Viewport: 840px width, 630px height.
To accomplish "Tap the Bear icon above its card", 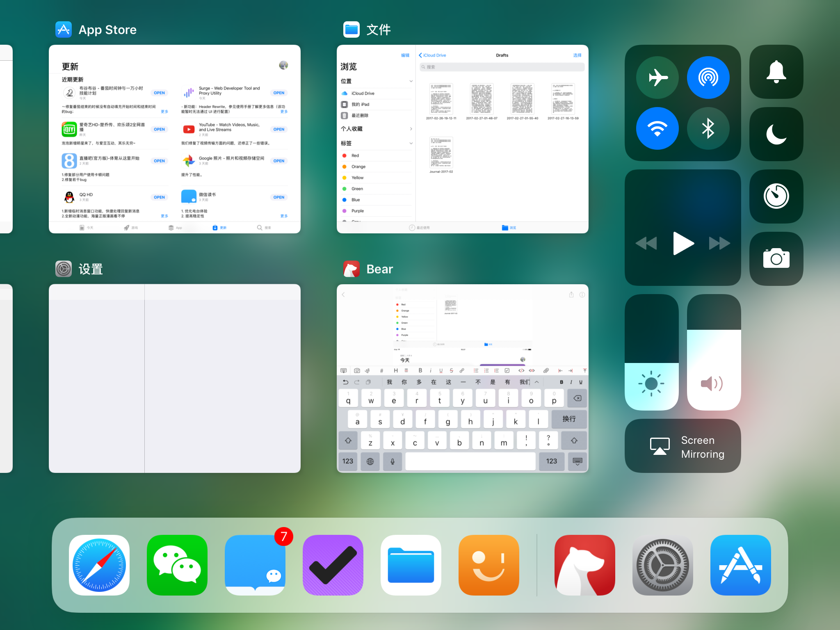I will point(352,269).
